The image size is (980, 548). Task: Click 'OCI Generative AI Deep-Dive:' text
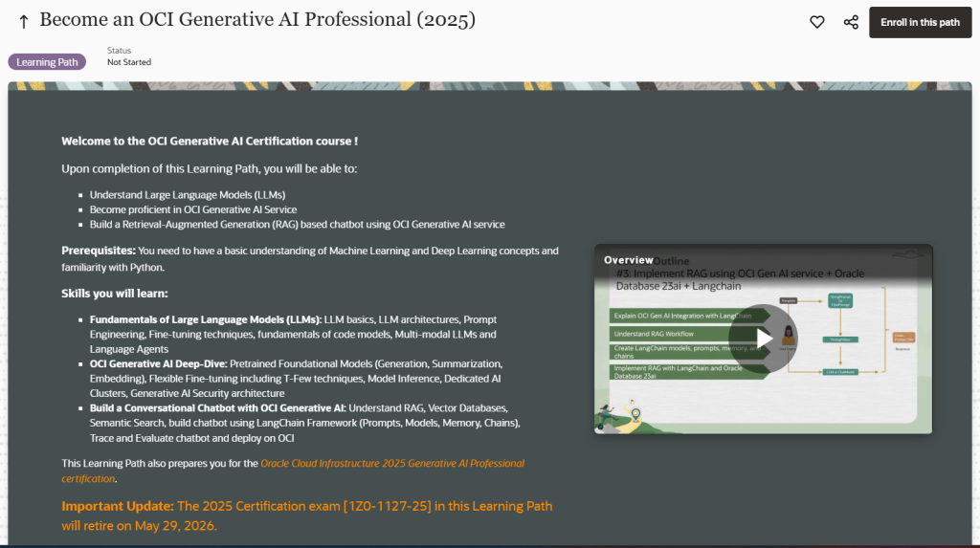pos(158,363)
